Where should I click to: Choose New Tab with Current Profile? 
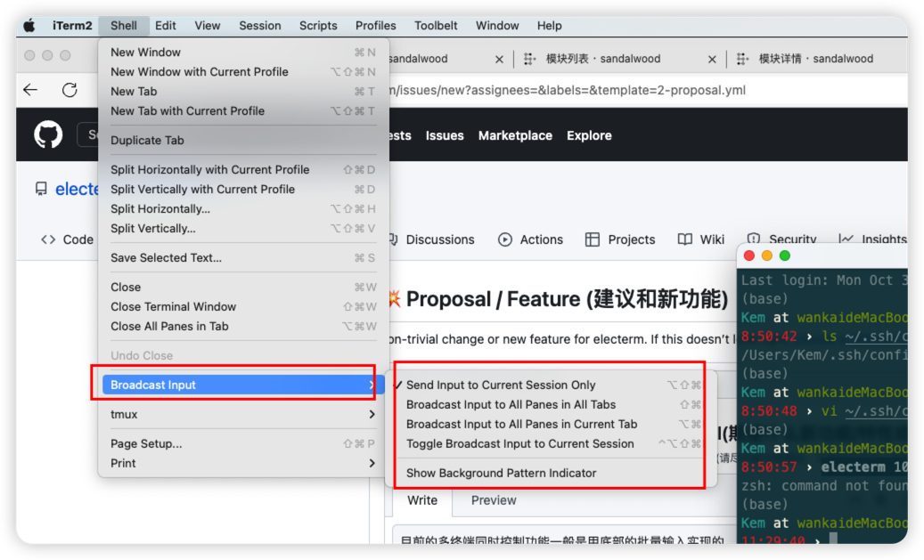[242, 110]
